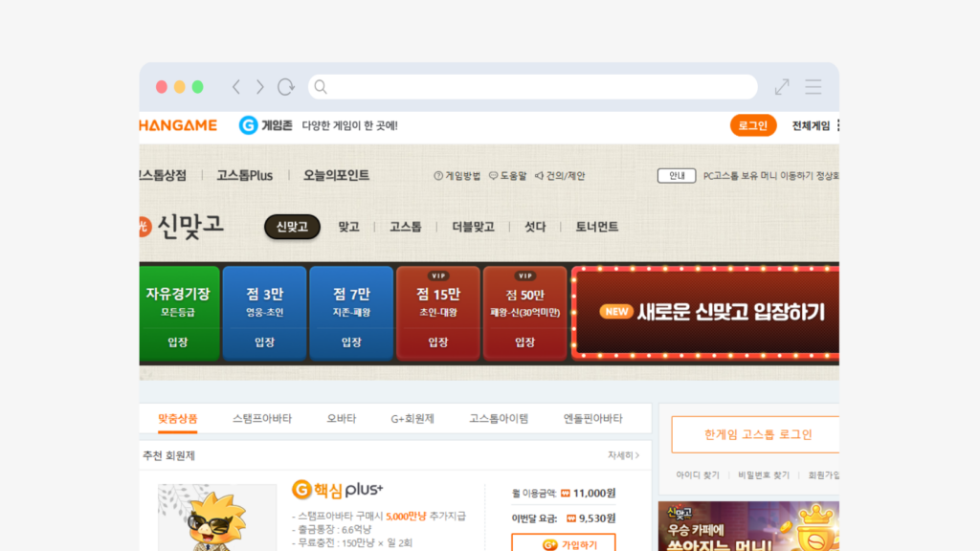The width and height of the screenshot is (980, 551).
Task: Switch to the 맞춤상품 shop tab
Action: (x=177, y=419)
